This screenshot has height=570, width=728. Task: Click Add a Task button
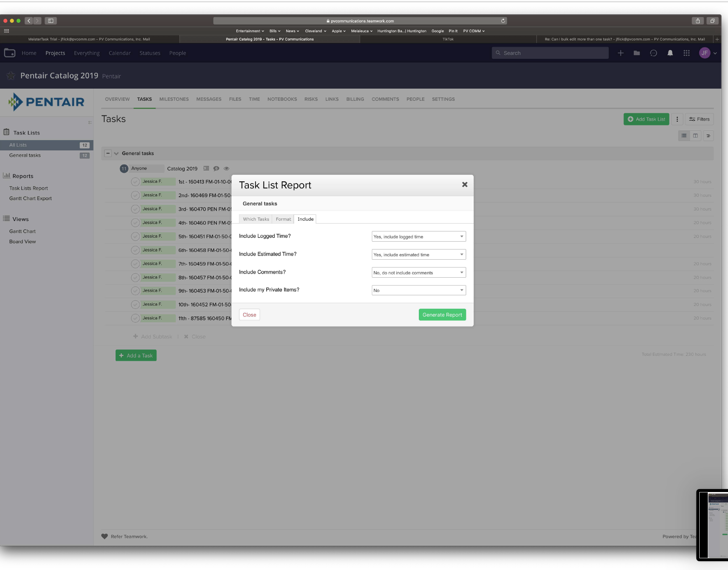136,356
